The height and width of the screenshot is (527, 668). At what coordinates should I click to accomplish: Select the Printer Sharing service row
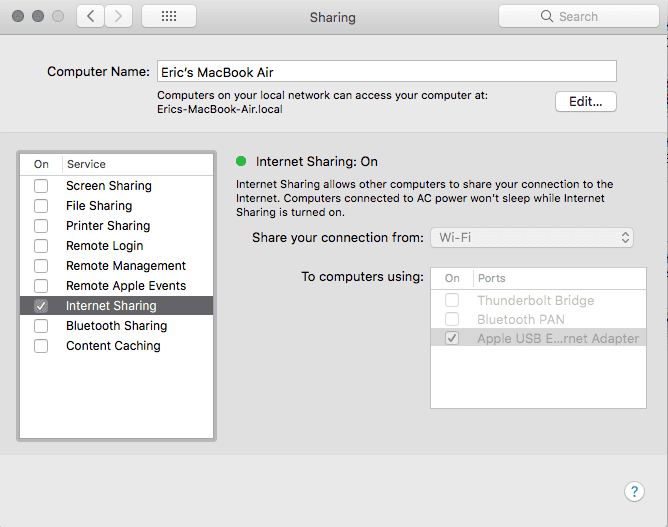(116, 226)
